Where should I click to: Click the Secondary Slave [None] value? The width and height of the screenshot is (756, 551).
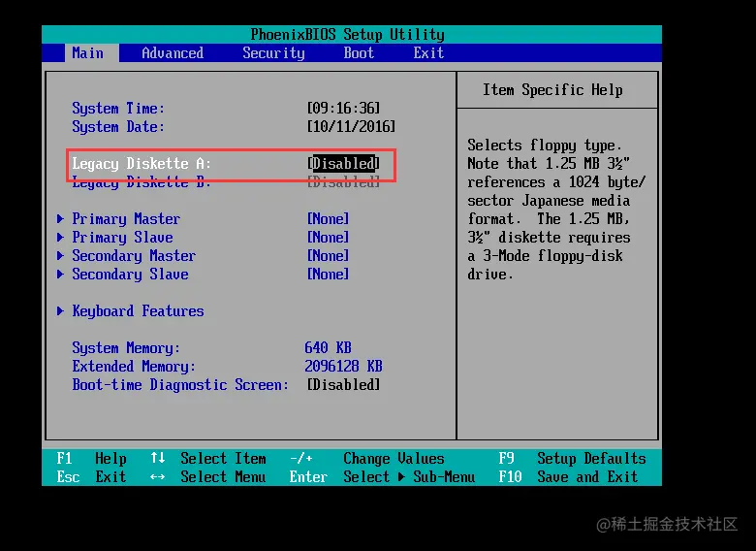click(x=328, y=275)
